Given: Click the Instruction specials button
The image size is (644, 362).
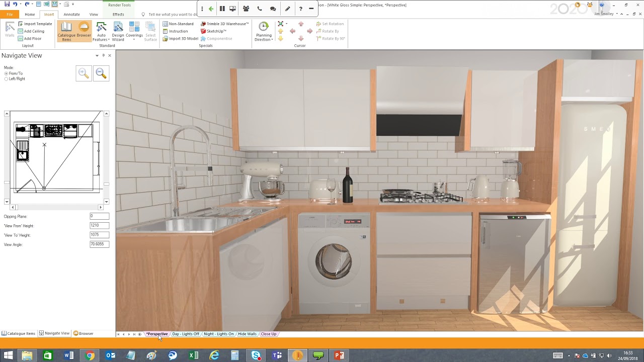Looking at the screenshot, I should (175, 31).
